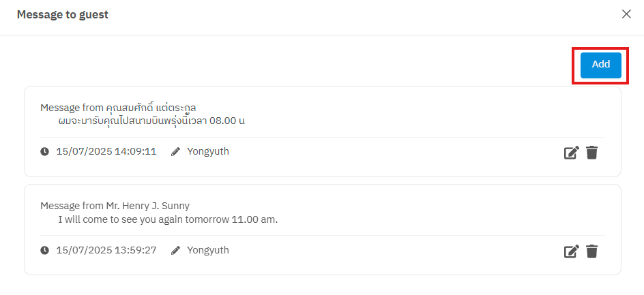Delete the Mr. Henry J. Sunny message

(x=591, y=251)
